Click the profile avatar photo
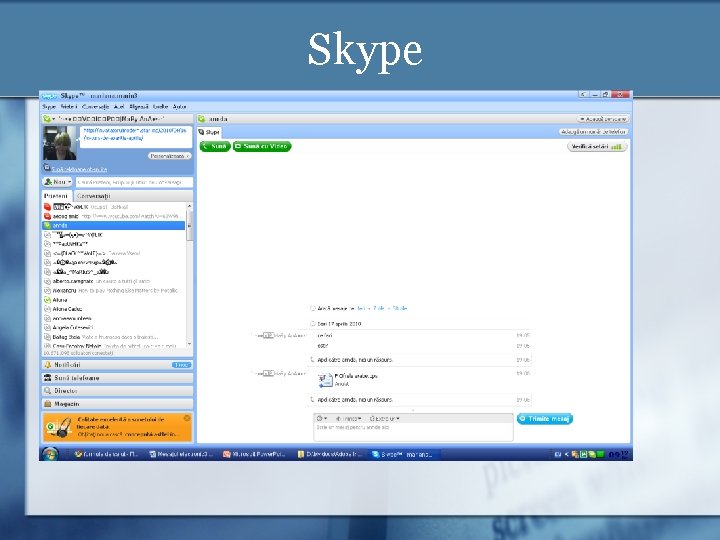The width and height of the screenshot is (720, 540). point(60,143)
